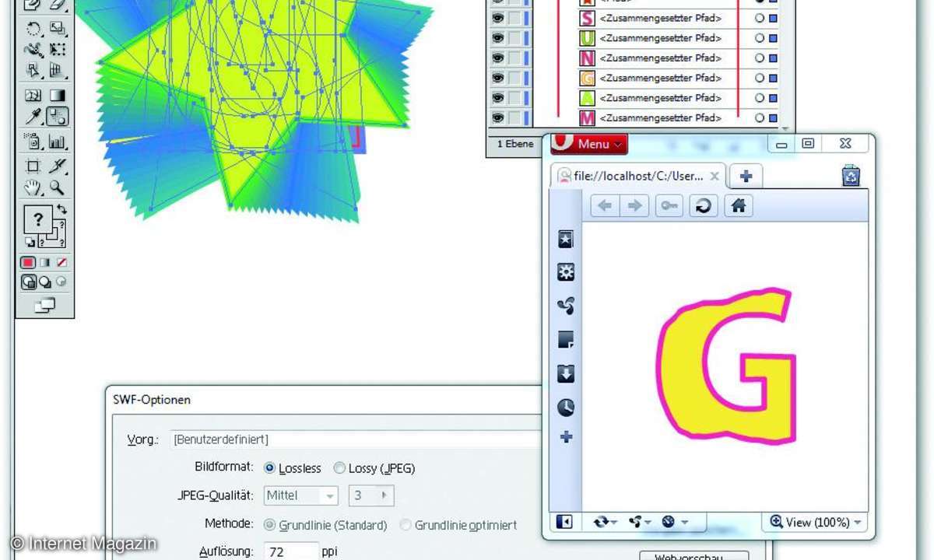Select the Symbol Sprayer tool
934x560 pixels.
coord(33,142)
